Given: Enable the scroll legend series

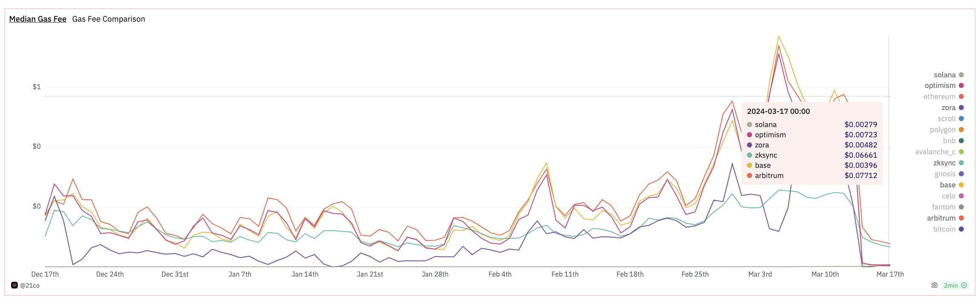Looking at the screenshot, I should 946,119.
